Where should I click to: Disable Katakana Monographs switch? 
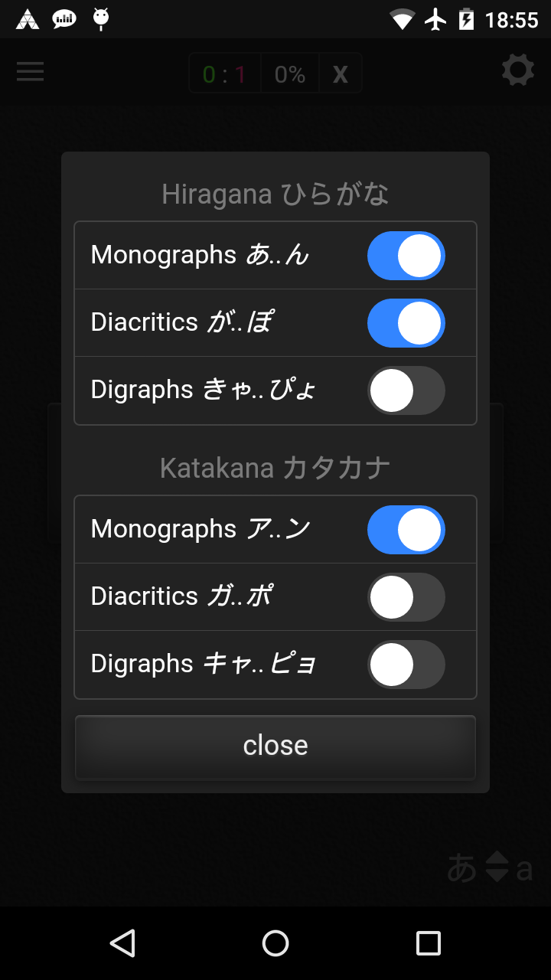(x=406, y=530)
